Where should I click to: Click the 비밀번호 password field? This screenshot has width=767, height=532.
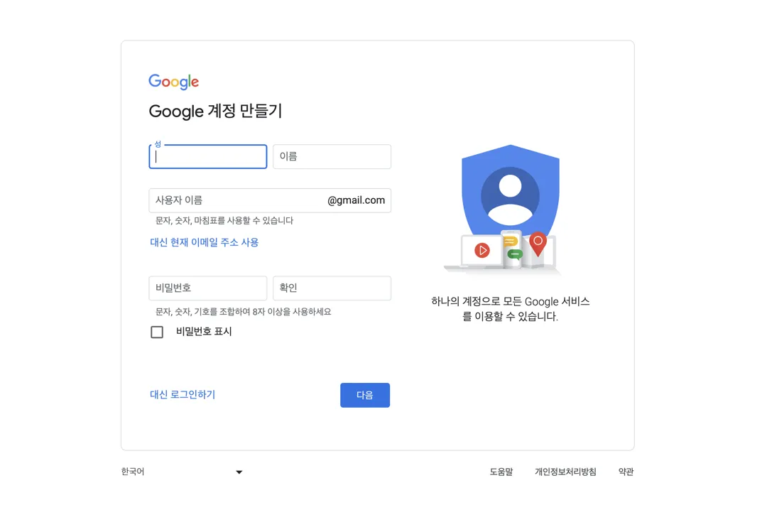pos(207,288)
